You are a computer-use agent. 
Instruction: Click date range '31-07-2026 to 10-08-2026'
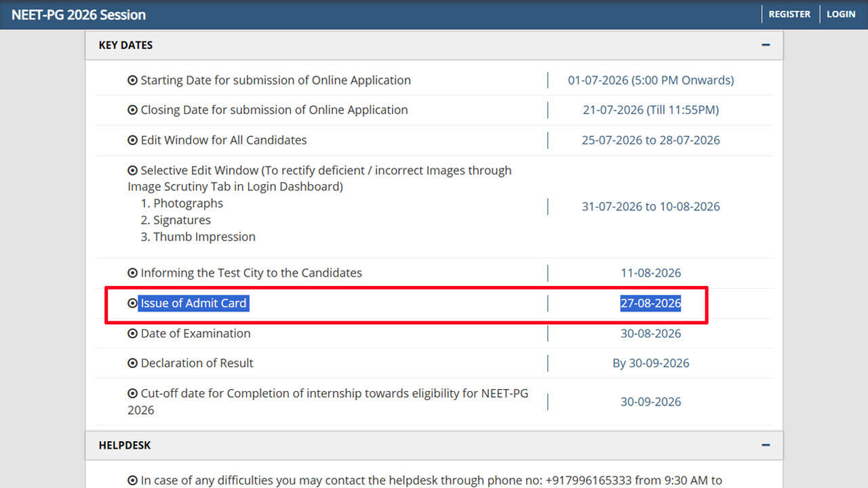point(651,207)
